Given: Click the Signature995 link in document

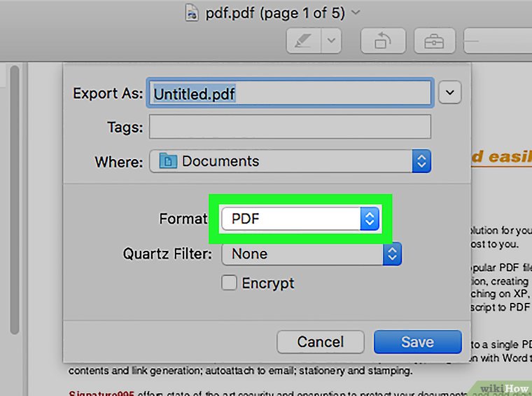Looking at the screenshot, I should (101, 395).
